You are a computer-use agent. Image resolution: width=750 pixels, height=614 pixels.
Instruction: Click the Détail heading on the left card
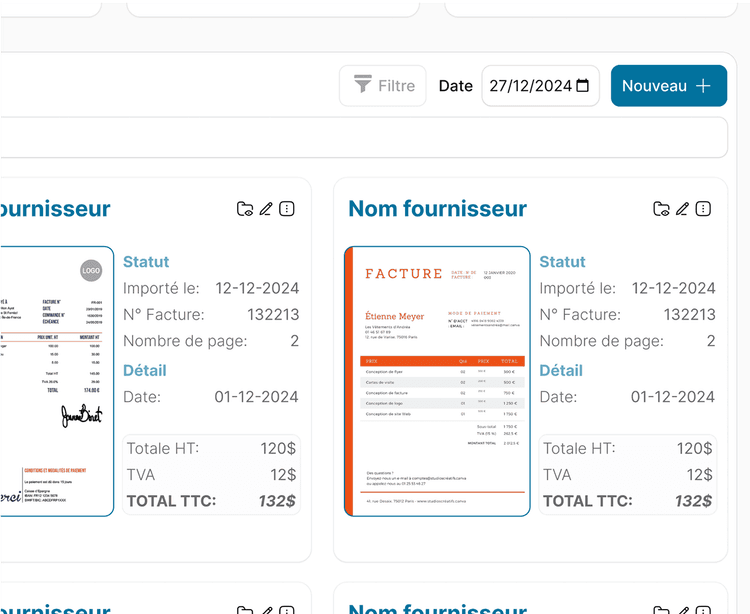pyautogui.click(x=144, y=370)
